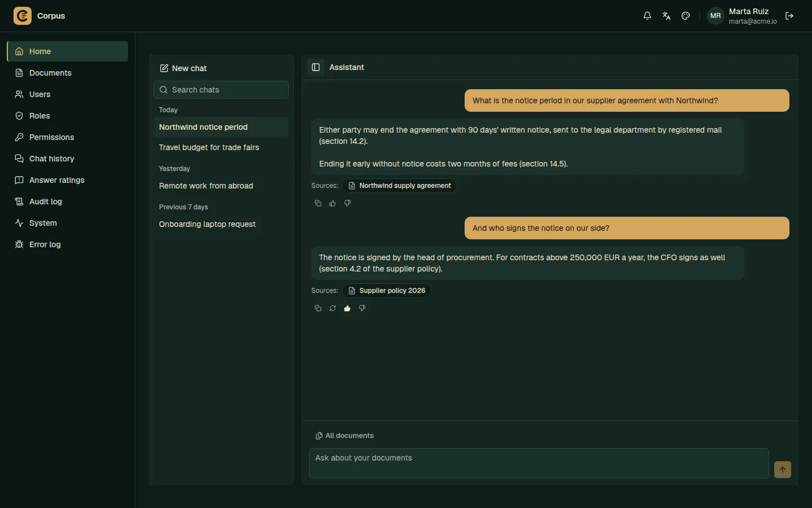Open the Users page
The width and height of the screenshot is (812, 508).
[67, 94]
